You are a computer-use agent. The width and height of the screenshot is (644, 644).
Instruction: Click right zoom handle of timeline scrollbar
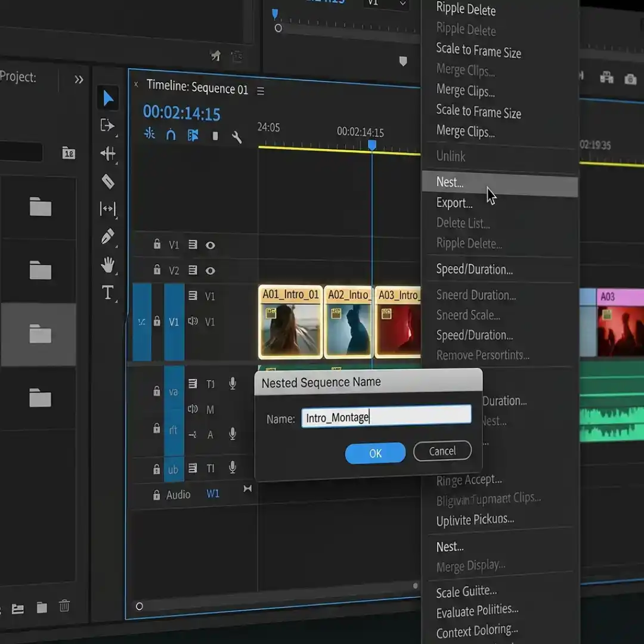(415, 586)
